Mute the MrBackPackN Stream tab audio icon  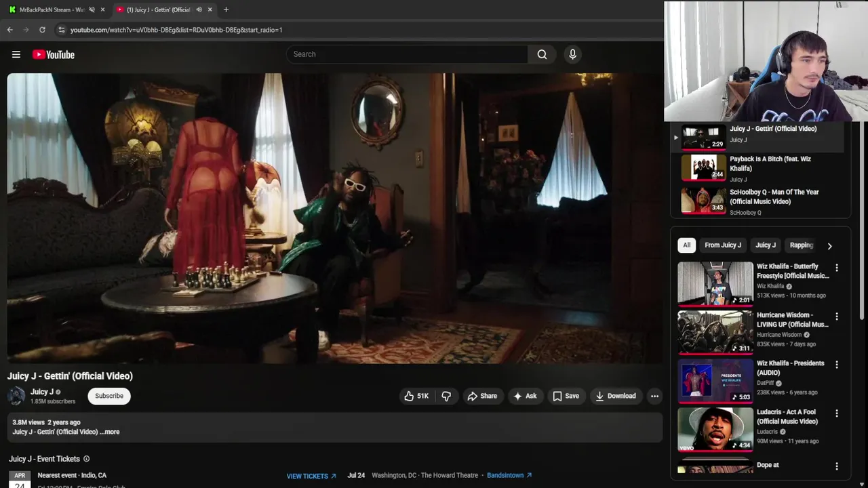92,9
